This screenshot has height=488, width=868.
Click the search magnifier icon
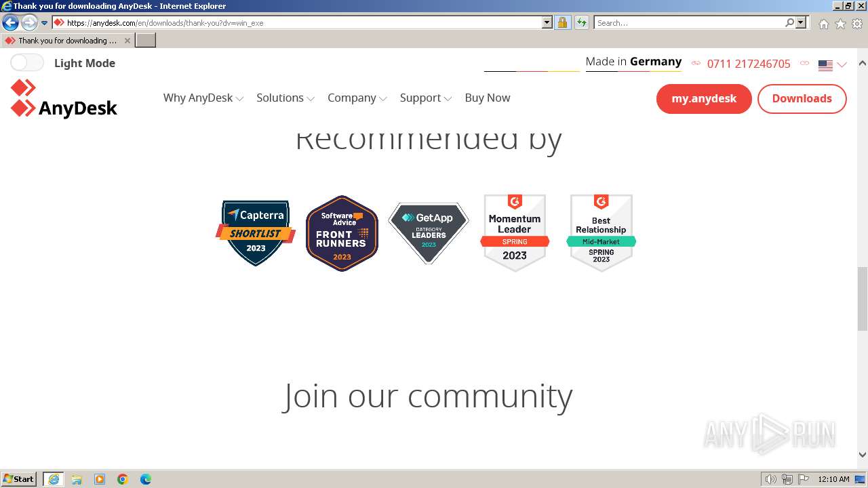pyautogui.click(x=790, y=22)
